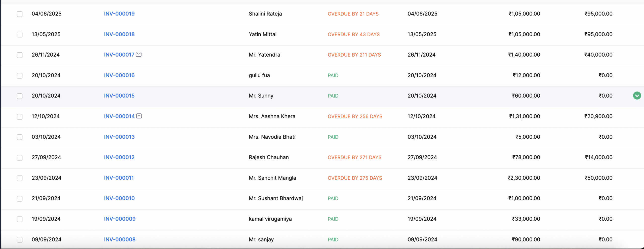Click amount ₹5,000.00 for Navodia Bhati
This screenshot has width=644, height=249.
(528, 137)
